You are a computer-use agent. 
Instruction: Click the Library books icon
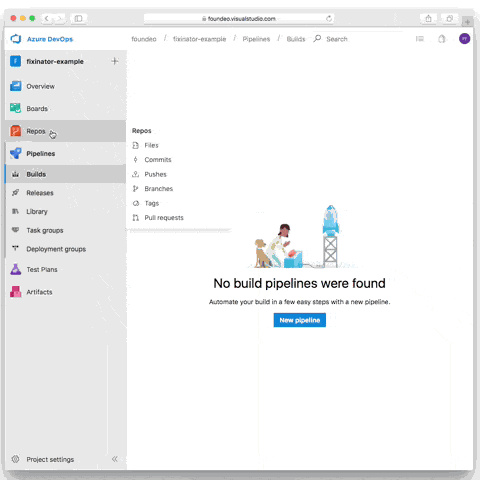pyautogui.click(x=15, y=211)
